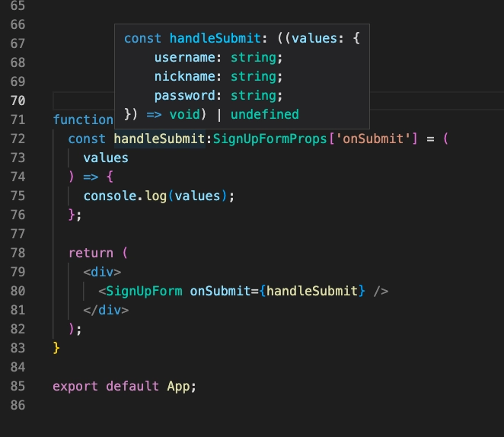
Task: Click line number 75 in the gutter
Action: [18, 196]
